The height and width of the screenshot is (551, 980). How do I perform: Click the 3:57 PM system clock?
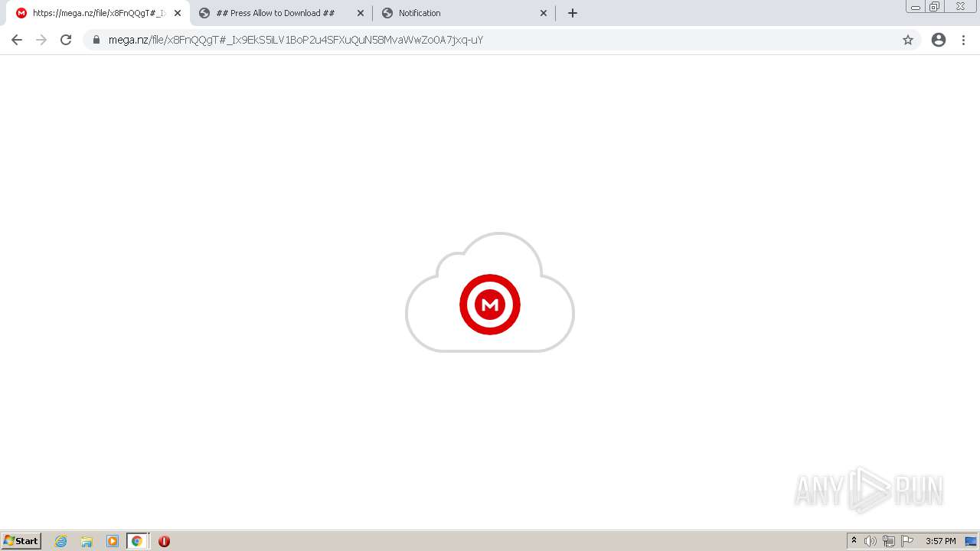(940, 541)
